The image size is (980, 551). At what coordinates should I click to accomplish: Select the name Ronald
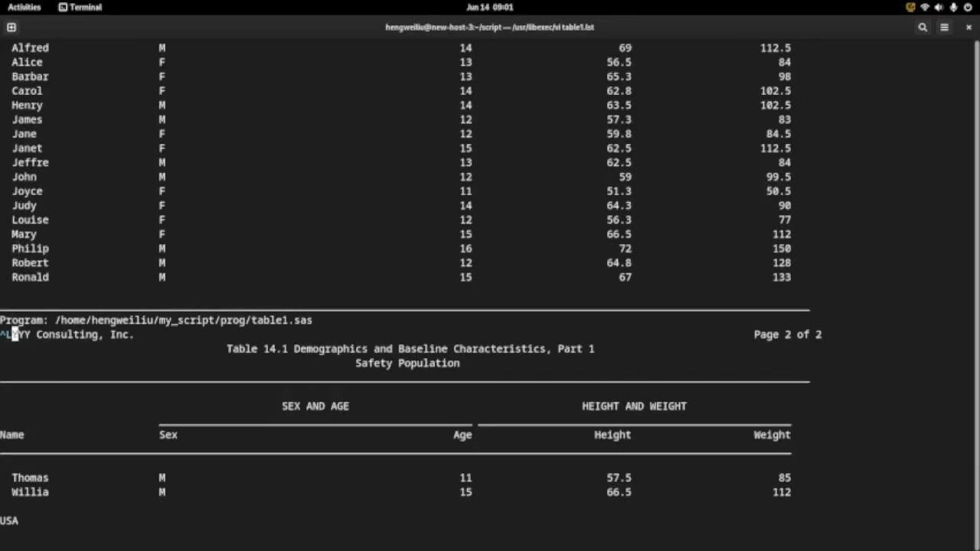(x=30, y=277)
